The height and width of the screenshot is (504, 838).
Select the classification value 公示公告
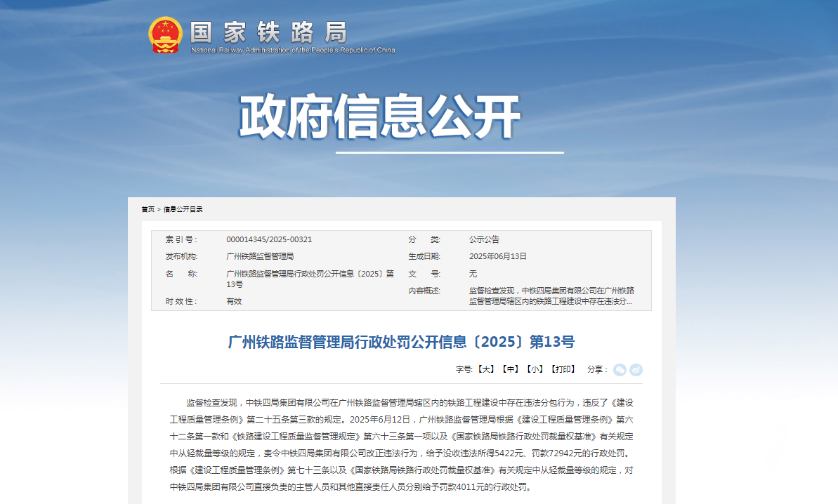[484, 240]
